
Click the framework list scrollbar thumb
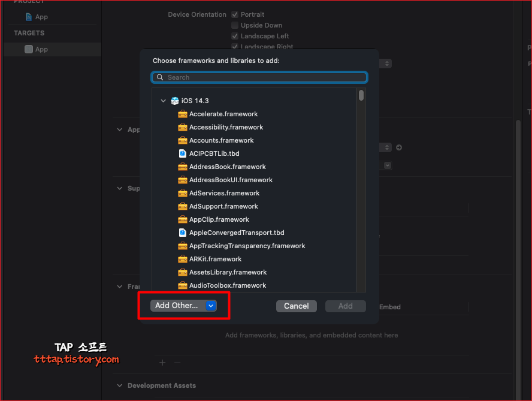(361, 95)
